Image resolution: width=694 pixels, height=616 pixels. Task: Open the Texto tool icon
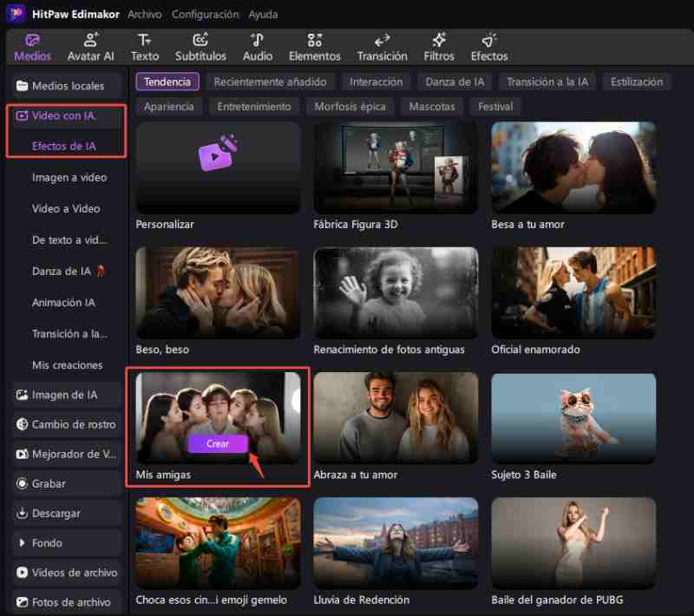click(144, 40)
